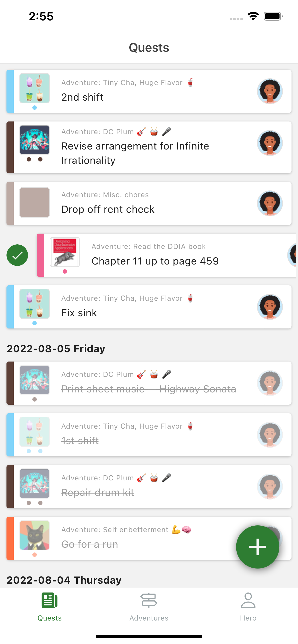The width and height of the screenshot is (298, 644).
Task: Select completed Print sheet music quest
Action: [x=149, y=383]
